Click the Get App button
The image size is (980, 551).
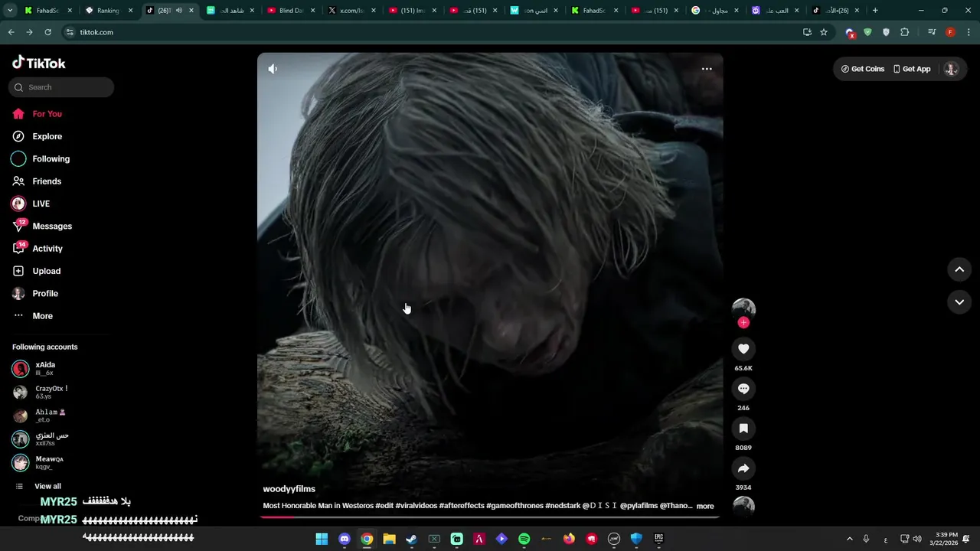click(x=912, y=69)
